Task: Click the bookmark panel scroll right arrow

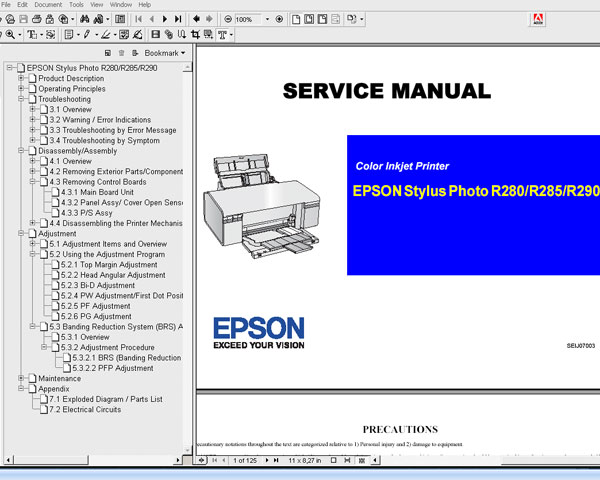Action: (178, 460)
